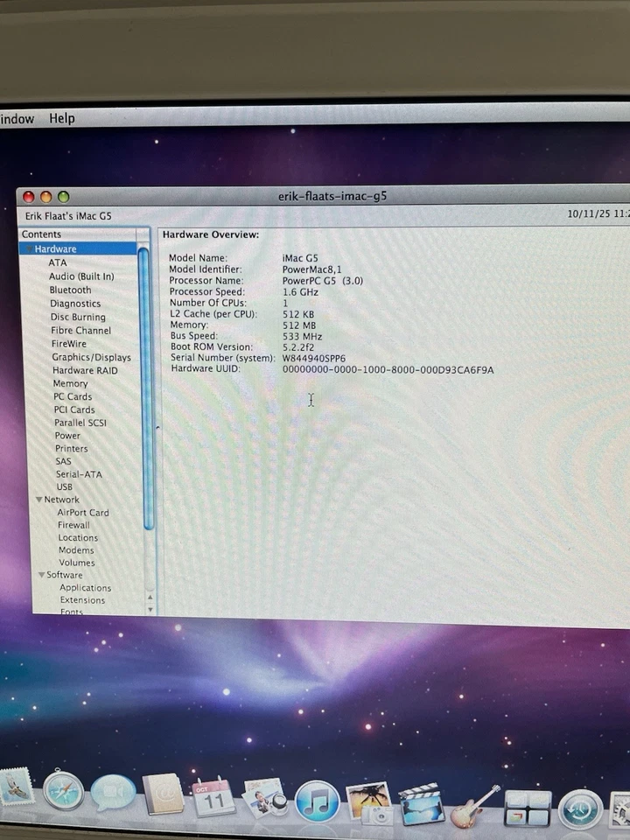630x840 pixels.
Task: Select AirPort Card under Network
Action: (83, 512)
